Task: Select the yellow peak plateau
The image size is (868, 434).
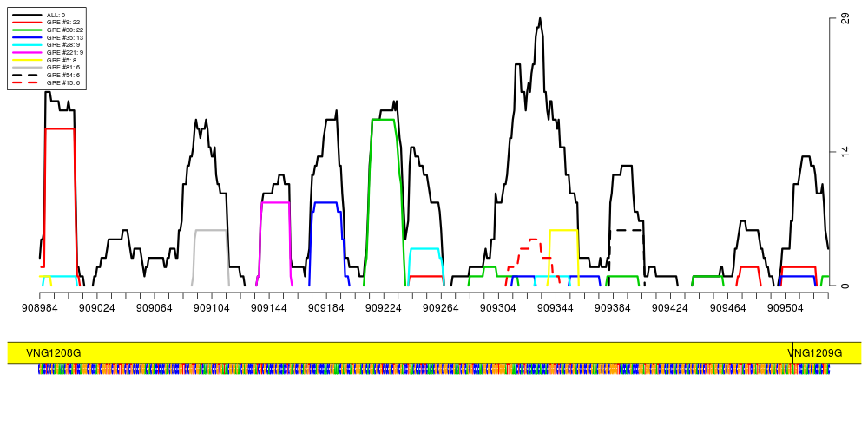Action: click(563, 231)
